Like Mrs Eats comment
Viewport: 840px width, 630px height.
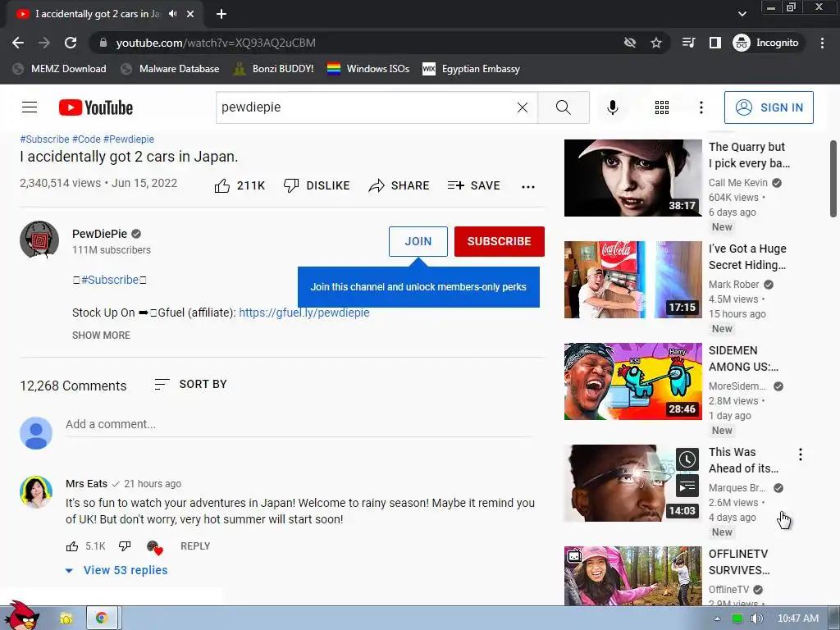pyautogui.click(x=72, y=546)
